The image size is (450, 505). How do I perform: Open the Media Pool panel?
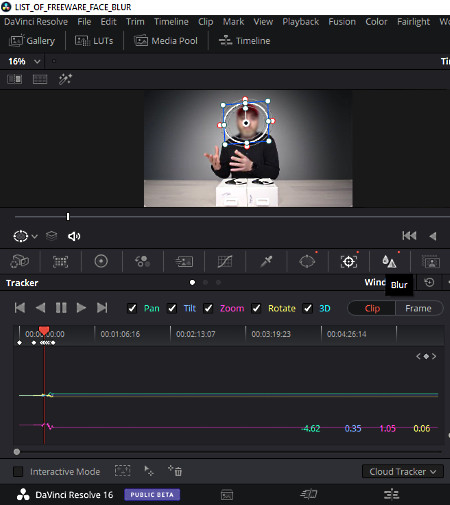coord(166,41)
